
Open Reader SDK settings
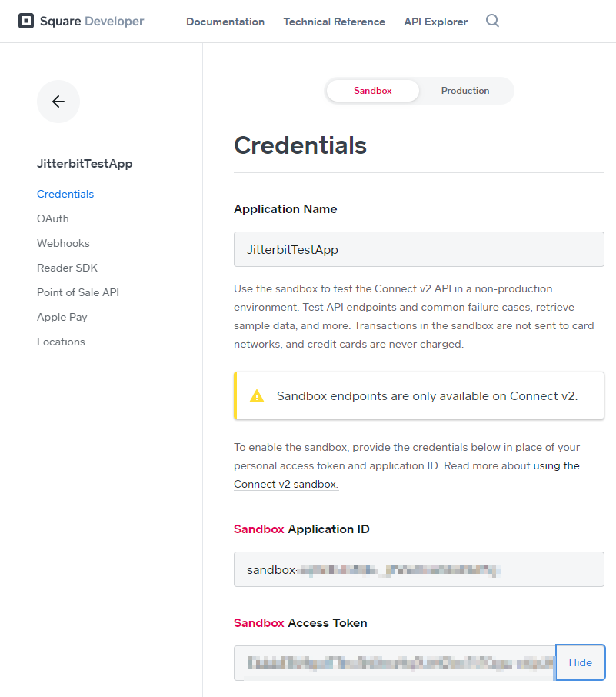tap(67, 268)
